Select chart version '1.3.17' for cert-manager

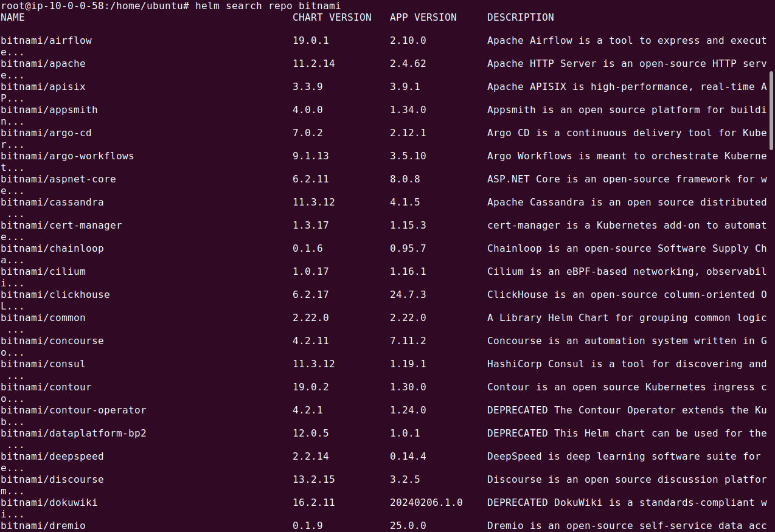pos(311,226)
